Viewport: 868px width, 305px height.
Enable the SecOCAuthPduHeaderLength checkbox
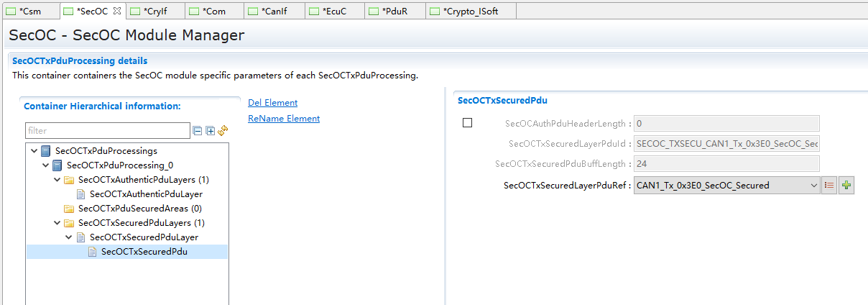coord(468,123)
